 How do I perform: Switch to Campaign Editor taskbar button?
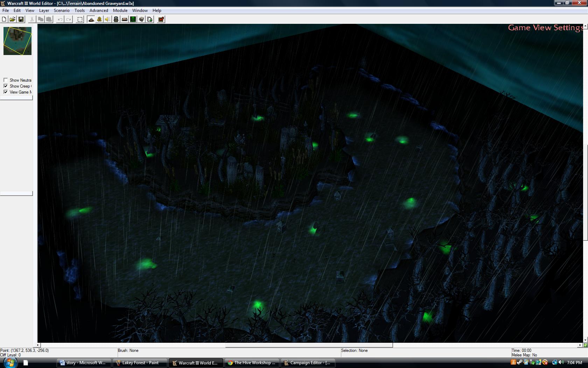pos(308,363)
